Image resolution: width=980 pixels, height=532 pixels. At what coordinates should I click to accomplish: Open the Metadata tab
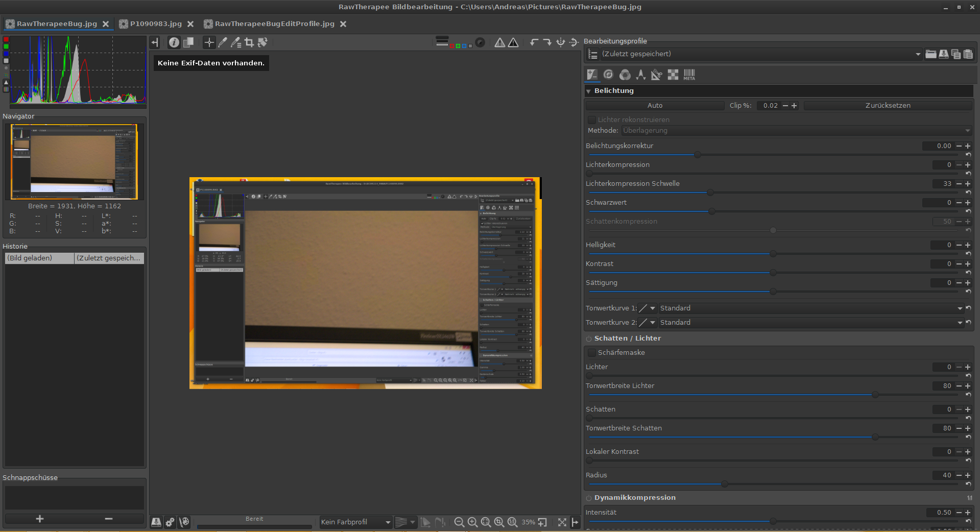(689, 75)
